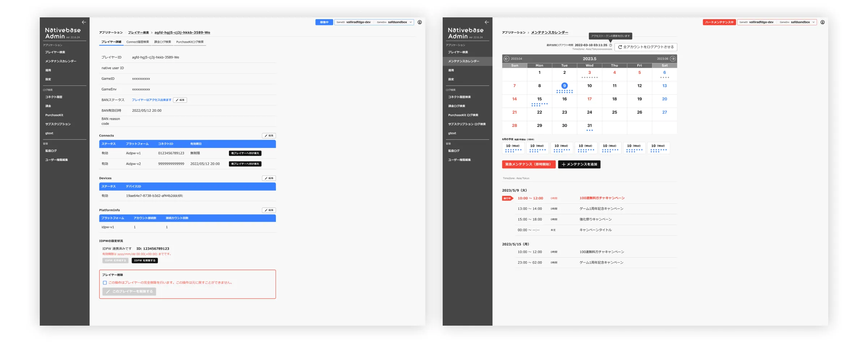Click プレイヤー検索 breadcrumb link
This screenshot has width=868, height=343.
(x=138, y=33)
